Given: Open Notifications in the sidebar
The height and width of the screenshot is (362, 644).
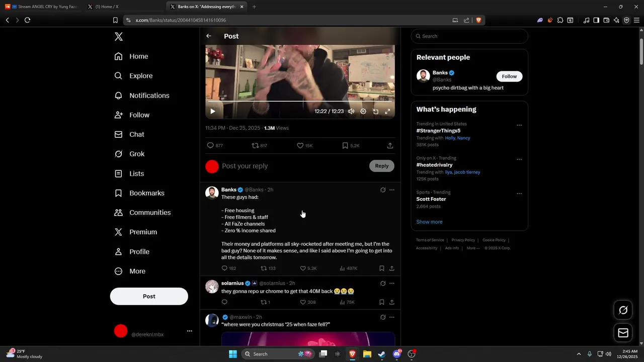Looking at the screenshot, I should (x=142, y=96).
